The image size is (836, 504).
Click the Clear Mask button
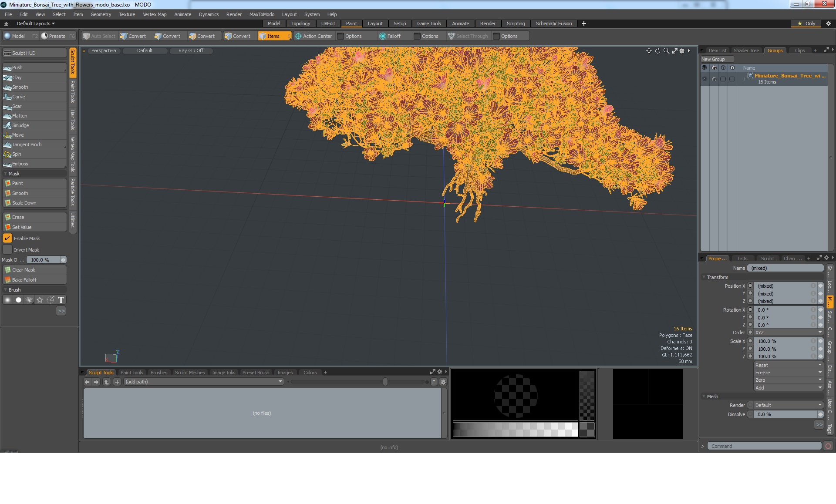(x=34, y=270)
